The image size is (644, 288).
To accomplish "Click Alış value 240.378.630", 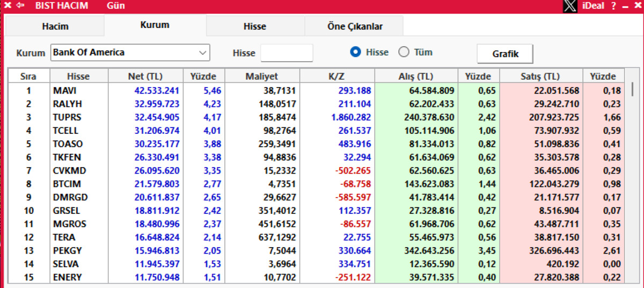I will 429,117.
